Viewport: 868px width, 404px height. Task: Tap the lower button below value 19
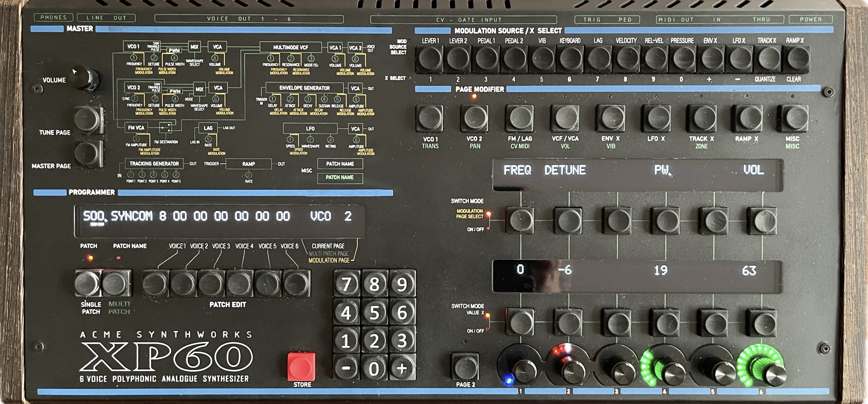pos(665,323)
